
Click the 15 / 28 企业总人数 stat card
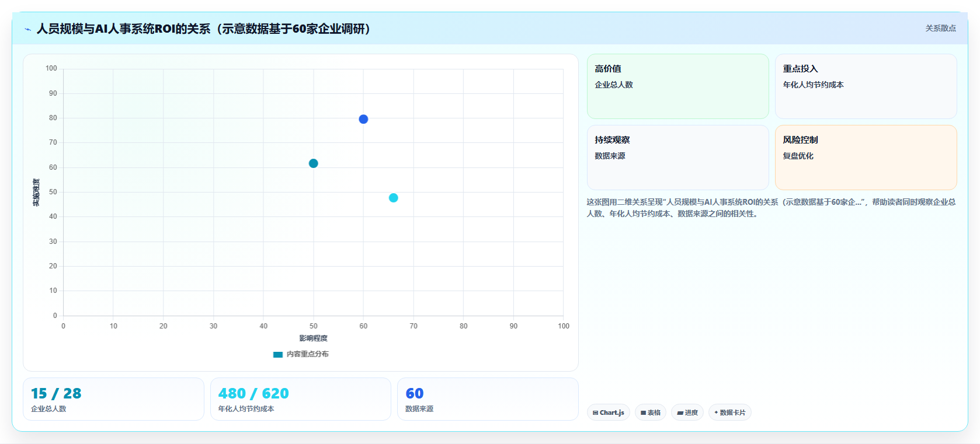click(x=113, y=399)
